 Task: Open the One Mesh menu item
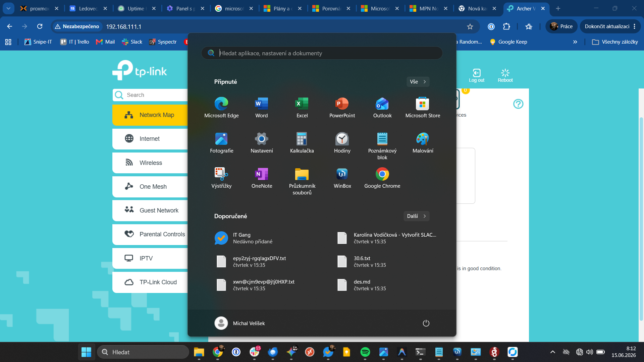pos(150,187)
